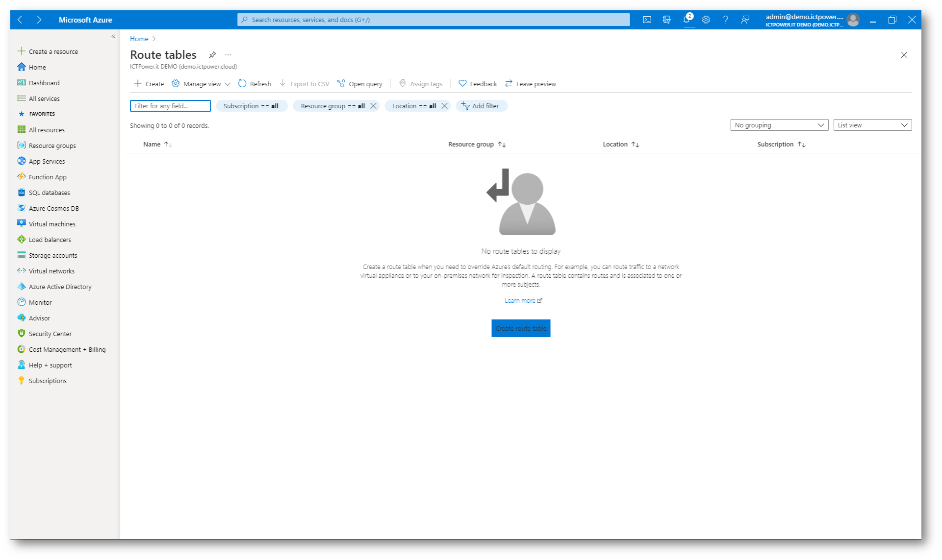Open Cloud Shell from the top bar
This screenshot has height=560, width=942.
click(x=647, y=20)
